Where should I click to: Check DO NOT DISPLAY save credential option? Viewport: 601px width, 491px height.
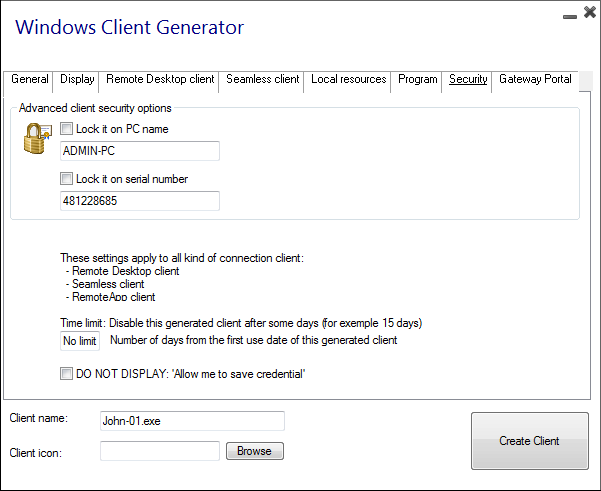67,374
